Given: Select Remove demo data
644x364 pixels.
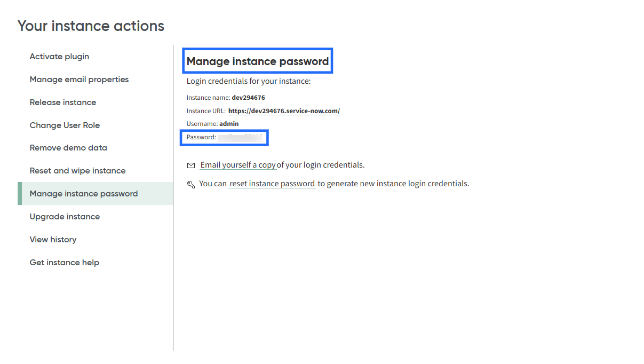Looking at the screenshot, I should point(68,147).
